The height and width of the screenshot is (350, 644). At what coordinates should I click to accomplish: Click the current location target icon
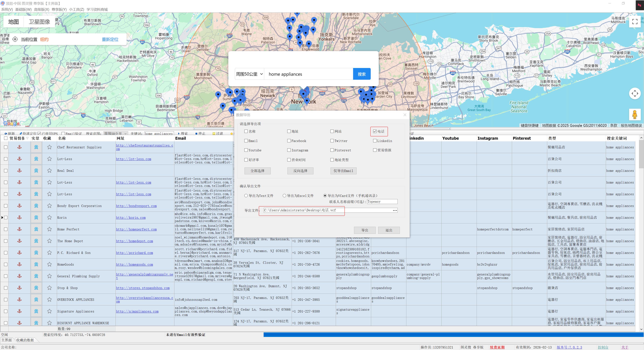pyautogui.click(x=15, y=39)
